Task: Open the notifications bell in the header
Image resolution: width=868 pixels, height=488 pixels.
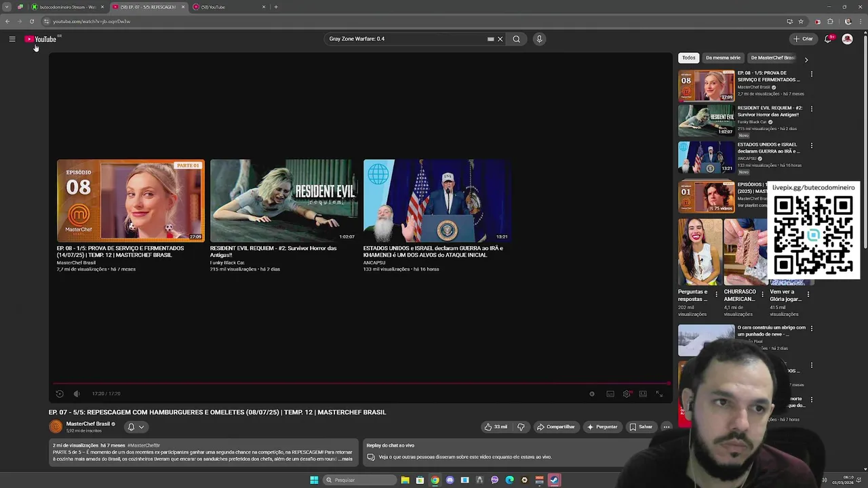Action: (x=828, y=39)
